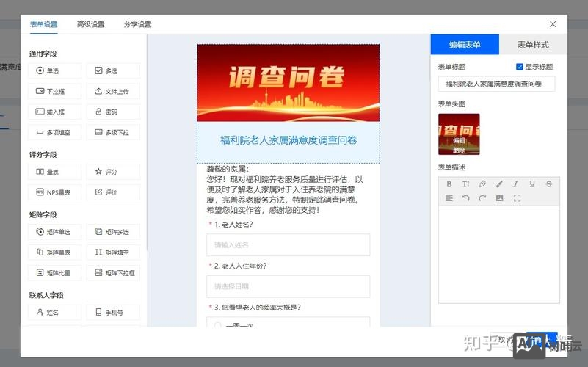This screenshot has width=588, height=367.
Task: Choose text color pen in description editor
Action: (482, 184)
